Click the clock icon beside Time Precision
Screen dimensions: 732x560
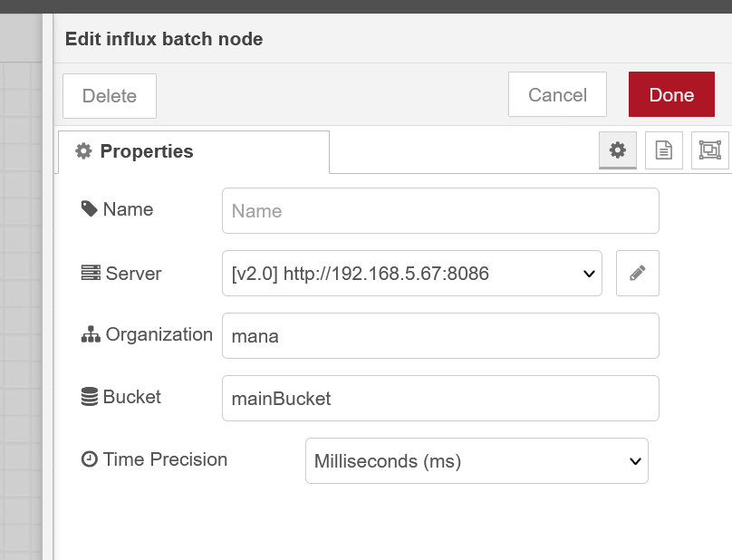coord(89,459)
